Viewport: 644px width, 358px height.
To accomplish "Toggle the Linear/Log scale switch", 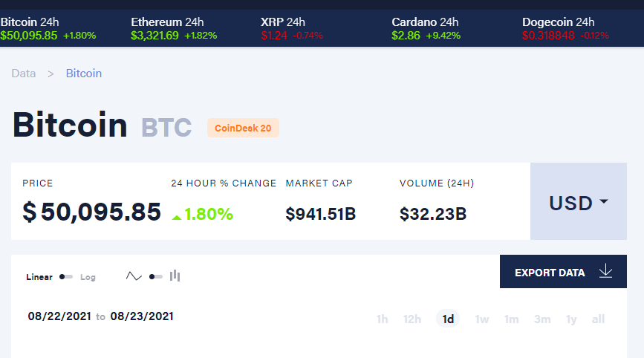I will click(66, 277).
